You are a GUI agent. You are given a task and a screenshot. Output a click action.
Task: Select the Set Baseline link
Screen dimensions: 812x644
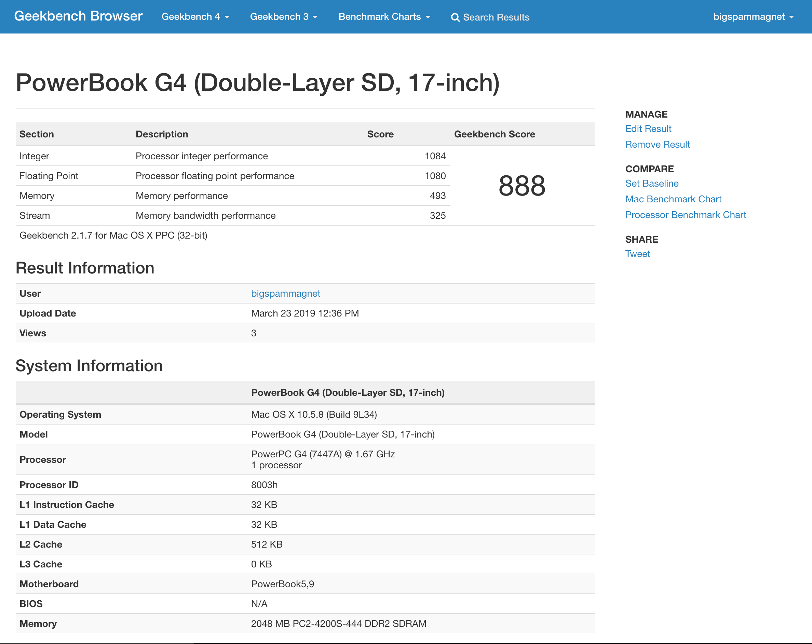[652, 184]
